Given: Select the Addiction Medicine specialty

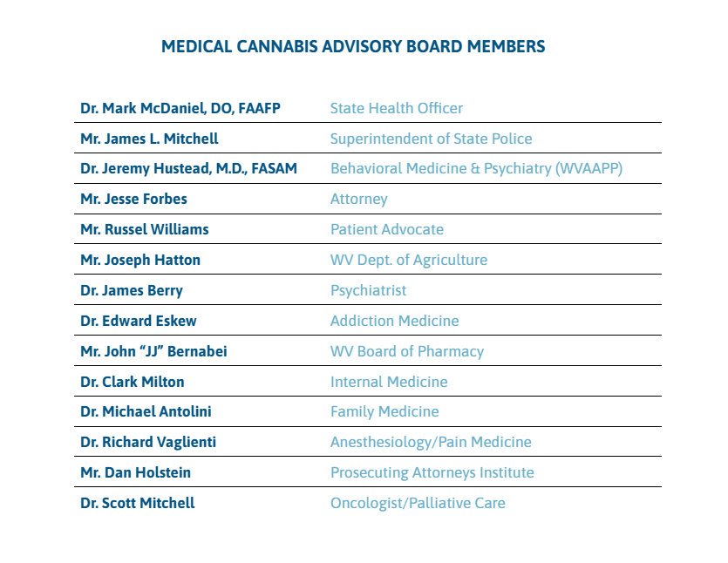Looking at the screenshot, I should (394, 321).
